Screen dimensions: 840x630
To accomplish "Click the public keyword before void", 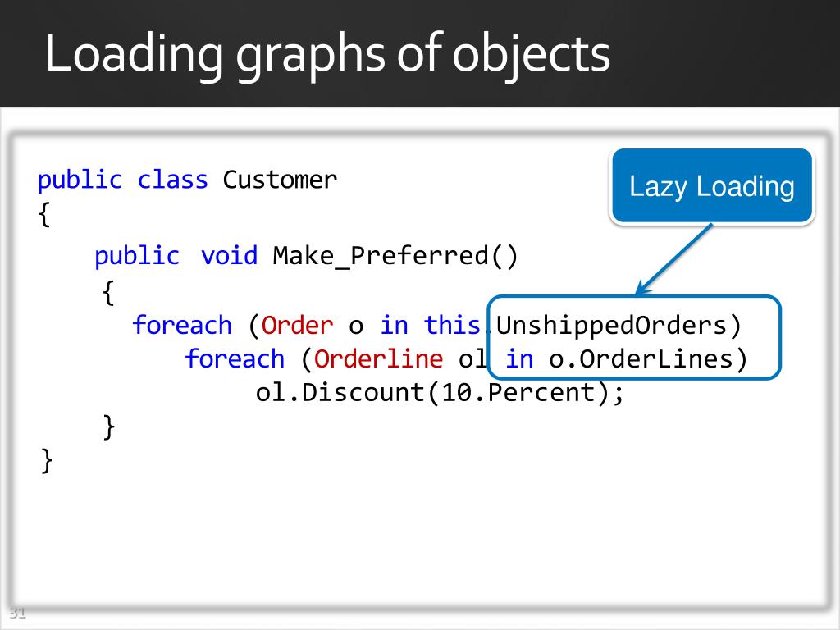I will [x=137, y=256].
